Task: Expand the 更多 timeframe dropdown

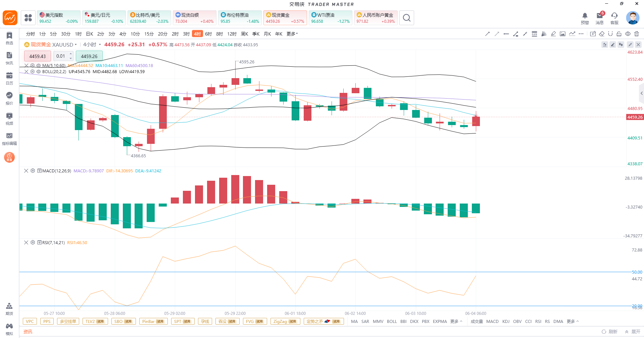Action: click(x=292, y=34)
